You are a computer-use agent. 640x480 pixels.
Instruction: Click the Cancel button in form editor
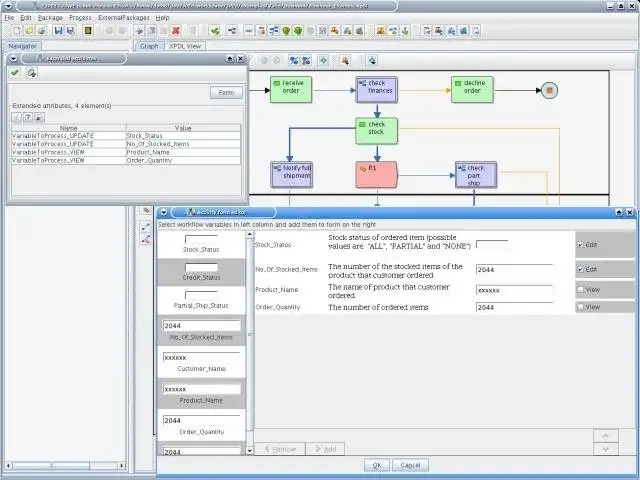click(410, 465)
